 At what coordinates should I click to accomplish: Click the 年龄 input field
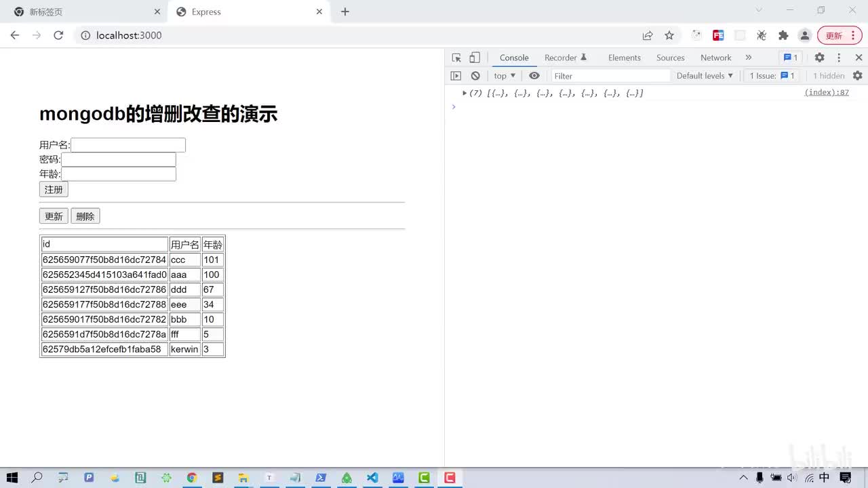pos(119,174)
